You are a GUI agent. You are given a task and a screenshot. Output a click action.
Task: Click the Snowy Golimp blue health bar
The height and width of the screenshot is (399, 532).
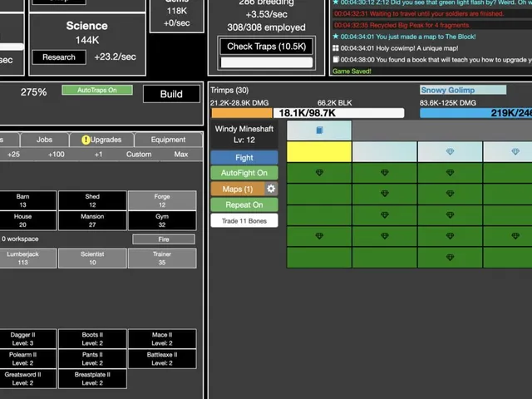point(475,113)
